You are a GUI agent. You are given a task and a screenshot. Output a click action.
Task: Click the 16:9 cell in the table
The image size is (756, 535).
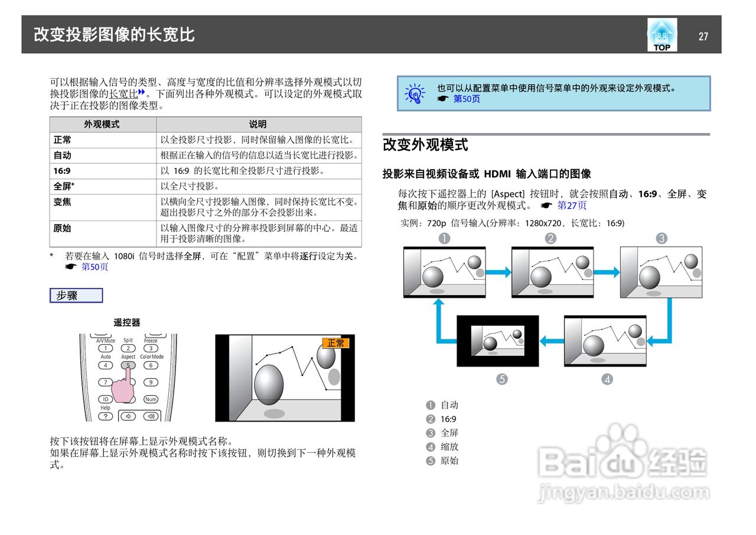(x=102, y=171)
